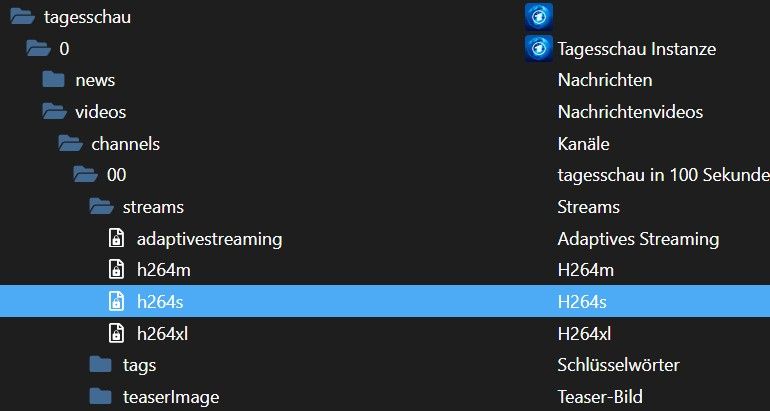Click the Teaser-Bild name text
This screenshot has height=411, width=770.
pyautogui.click(x=600, y=396)
